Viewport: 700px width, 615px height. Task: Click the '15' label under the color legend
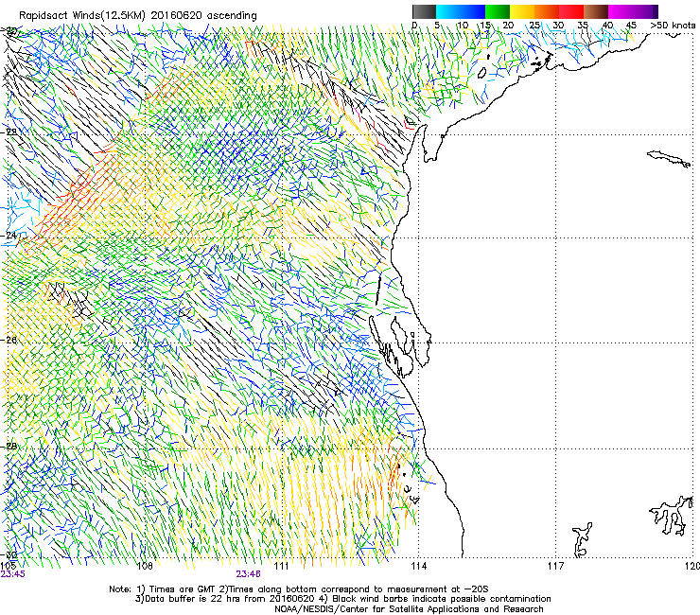click(485, 26)
